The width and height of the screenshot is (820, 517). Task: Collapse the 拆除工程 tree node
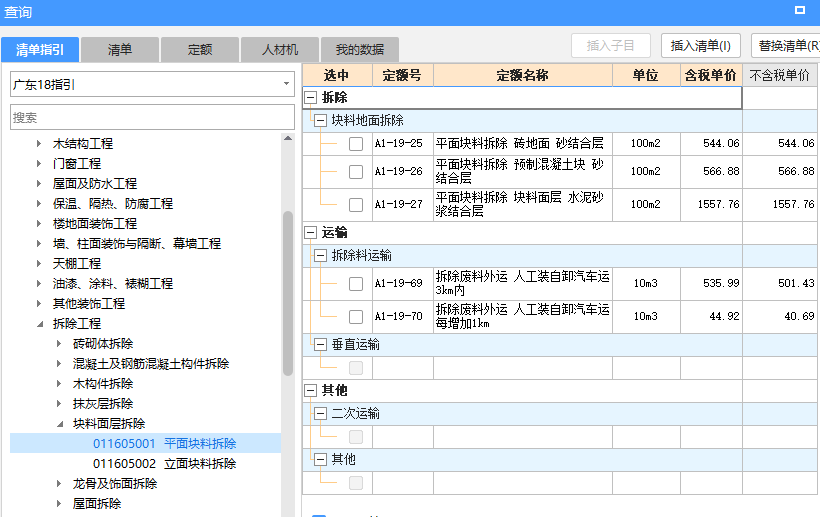click(x=40, y=324)
